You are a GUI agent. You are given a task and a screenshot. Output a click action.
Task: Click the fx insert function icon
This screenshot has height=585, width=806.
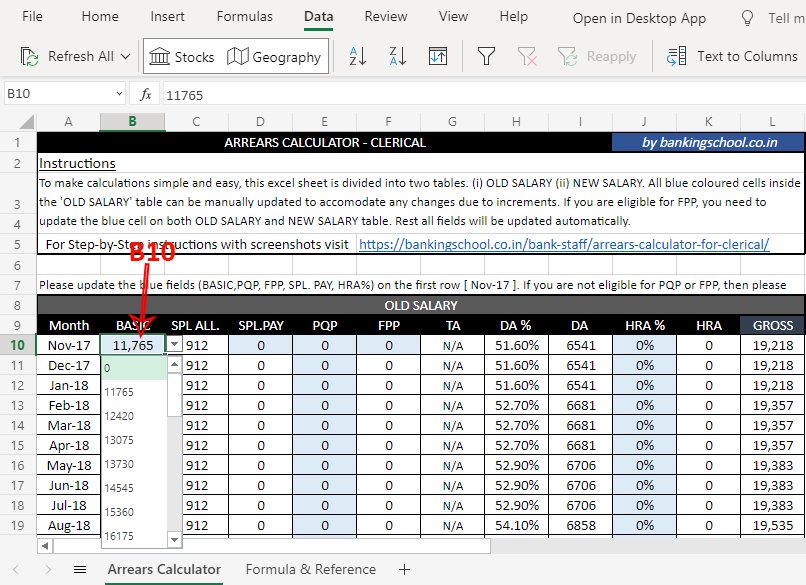(x=145, y=94)
